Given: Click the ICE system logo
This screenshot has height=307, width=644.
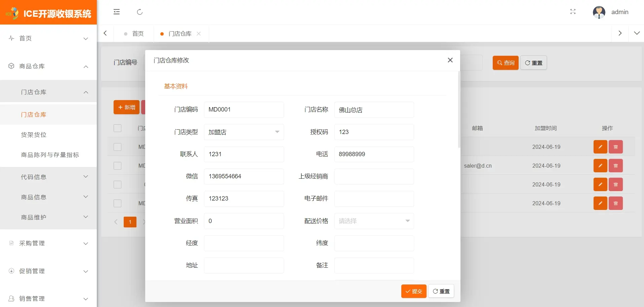Looking at the screenshot, I should click(48, 13).
